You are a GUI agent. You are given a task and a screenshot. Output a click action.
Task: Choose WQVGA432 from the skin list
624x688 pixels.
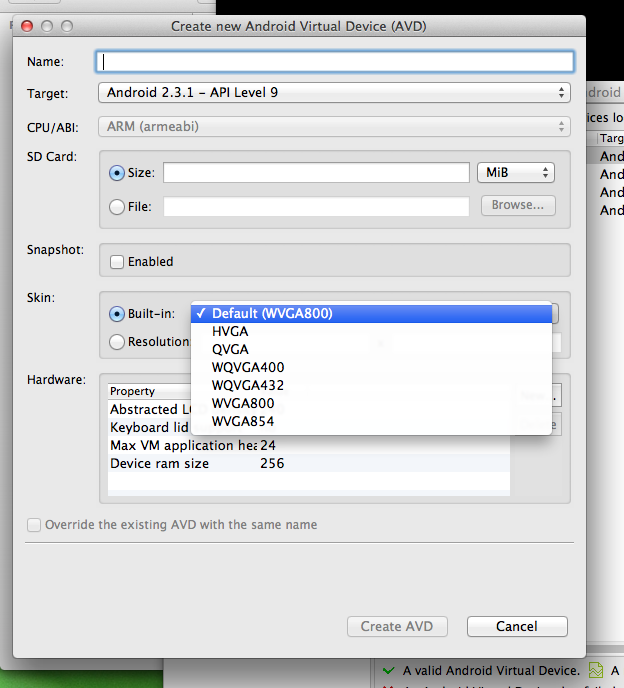pos(371,386)
